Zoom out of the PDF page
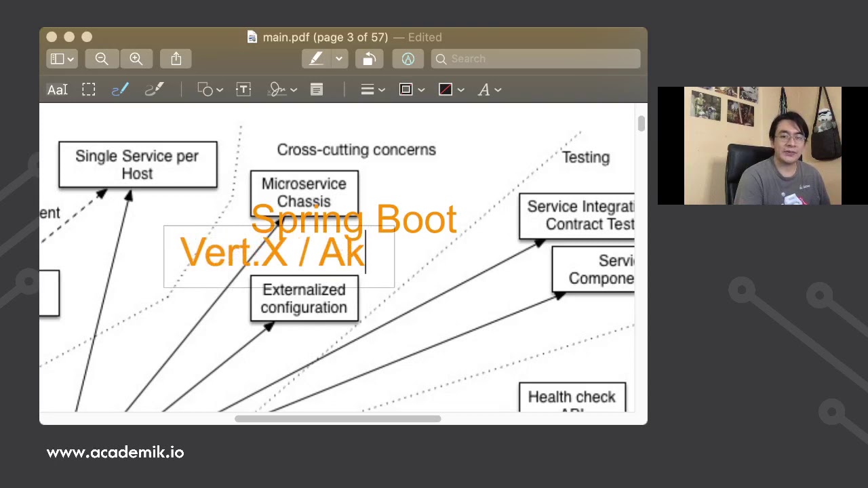868x488 pixels. tap(102, 59)
